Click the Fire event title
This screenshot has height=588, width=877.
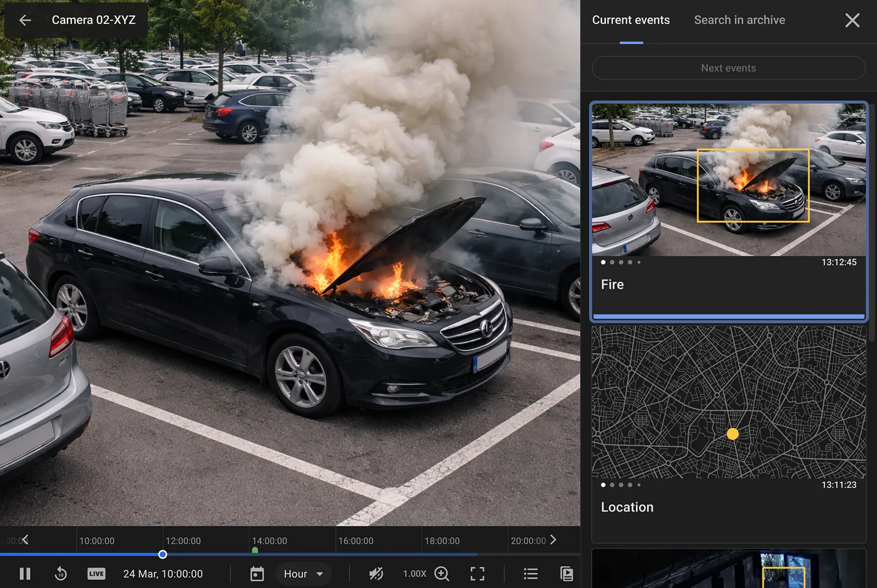(x=612, y=285)
